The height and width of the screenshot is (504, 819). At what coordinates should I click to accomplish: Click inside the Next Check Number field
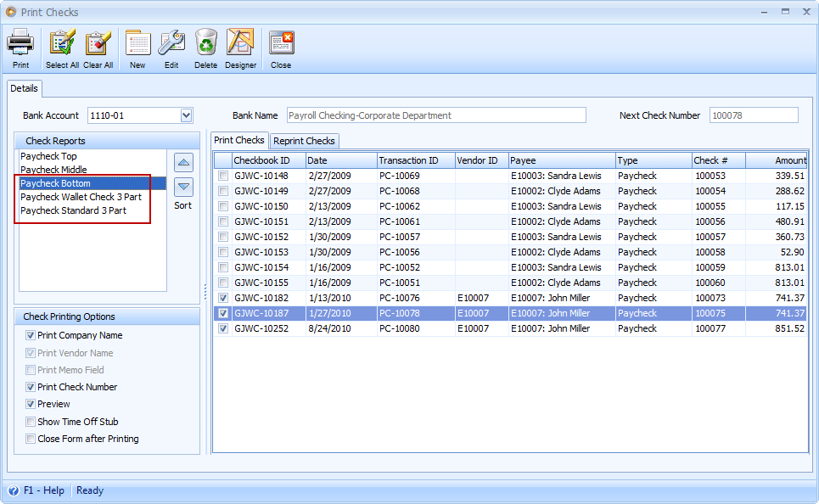click(x=753, y=114)
